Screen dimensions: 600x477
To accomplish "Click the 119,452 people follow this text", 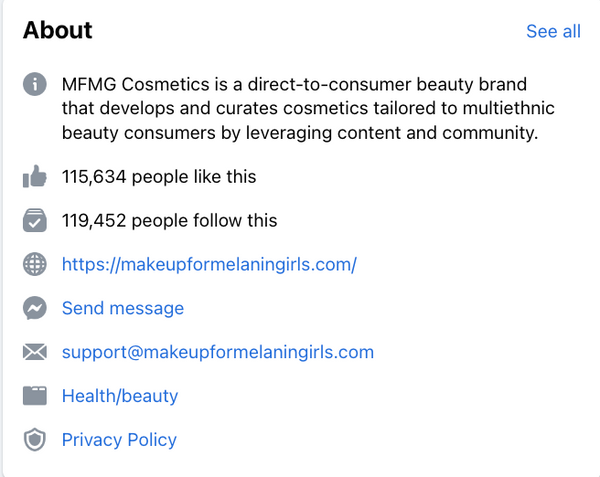I will pyautogui.click(x=170, y=220).
